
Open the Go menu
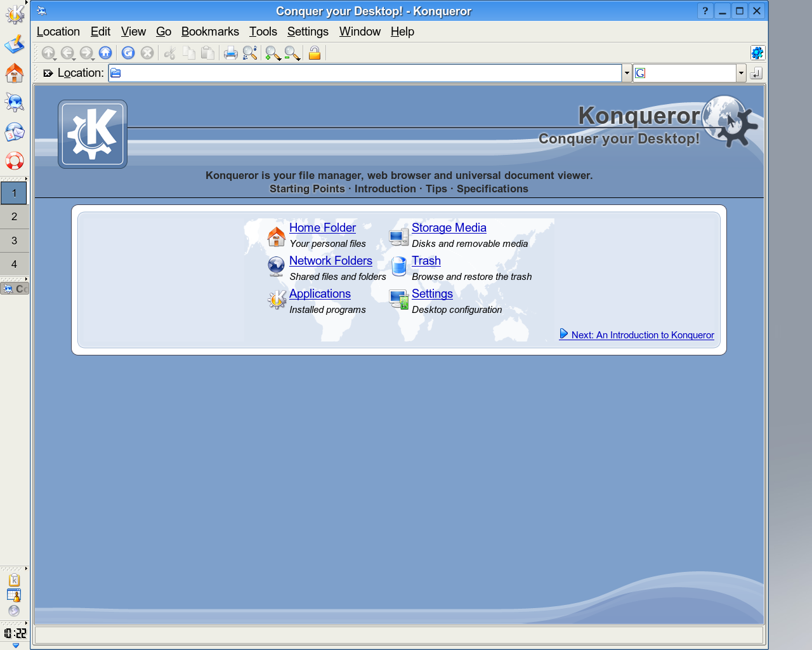164,32
